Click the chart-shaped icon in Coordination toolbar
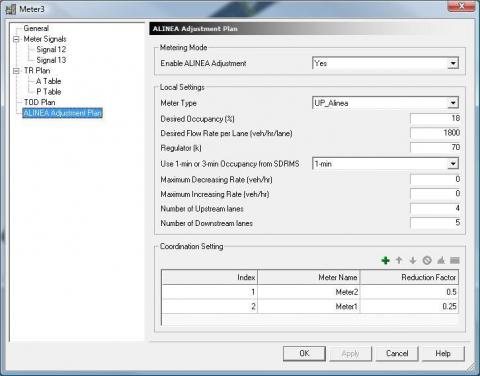This screenshot has width=480, height=376. (441, 260)
